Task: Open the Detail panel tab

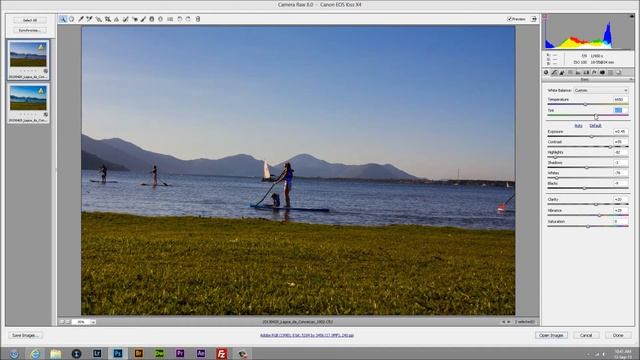Action: [x=562, y=72]
